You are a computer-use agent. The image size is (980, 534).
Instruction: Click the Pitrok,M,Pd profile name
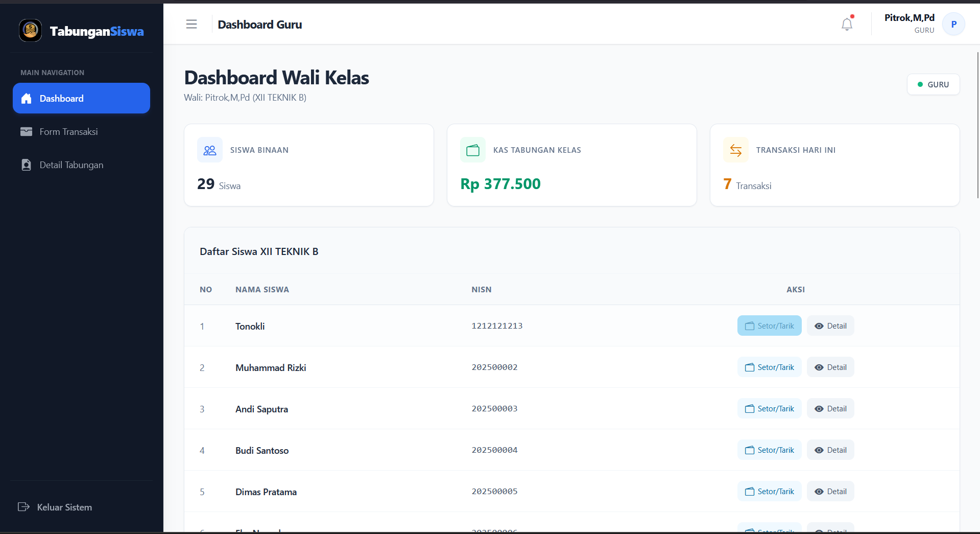(x=909, y=18)
